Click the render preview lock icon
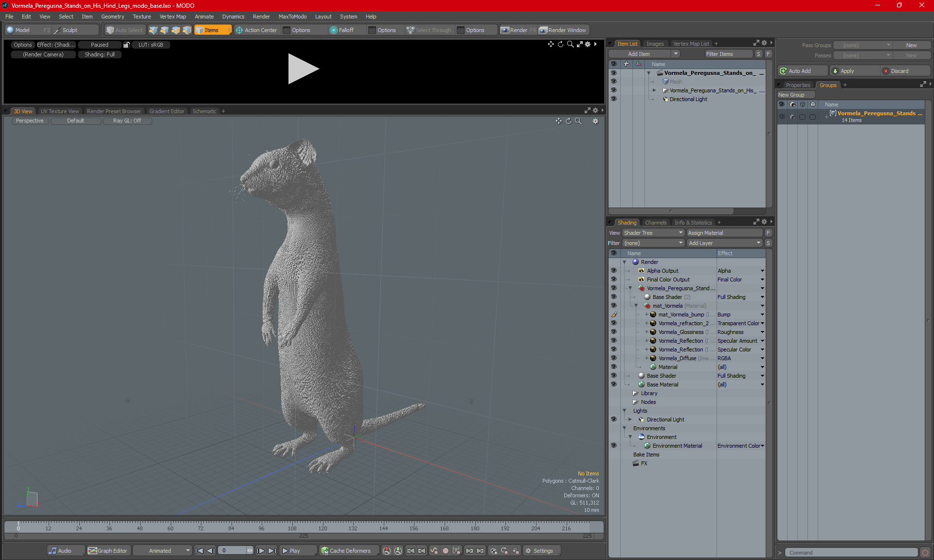934x560 pixels. coord(126,45)
